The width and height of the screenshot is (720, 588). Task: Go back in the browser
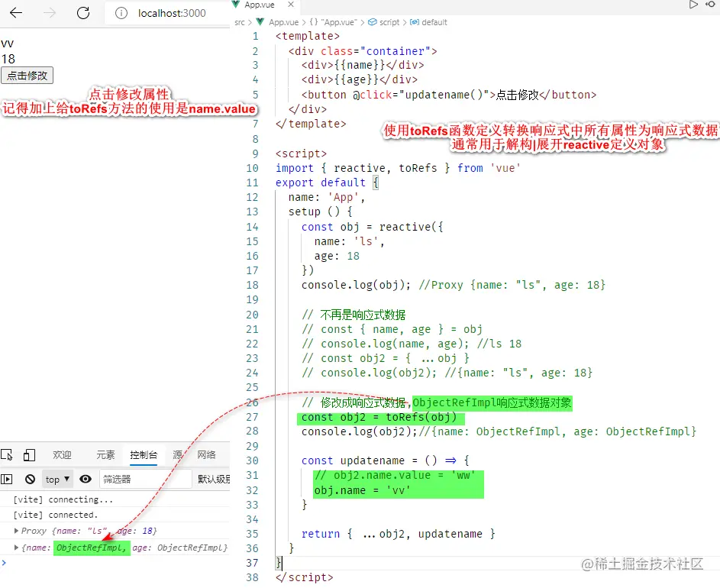pyautogui.click(x=16, y=13)
